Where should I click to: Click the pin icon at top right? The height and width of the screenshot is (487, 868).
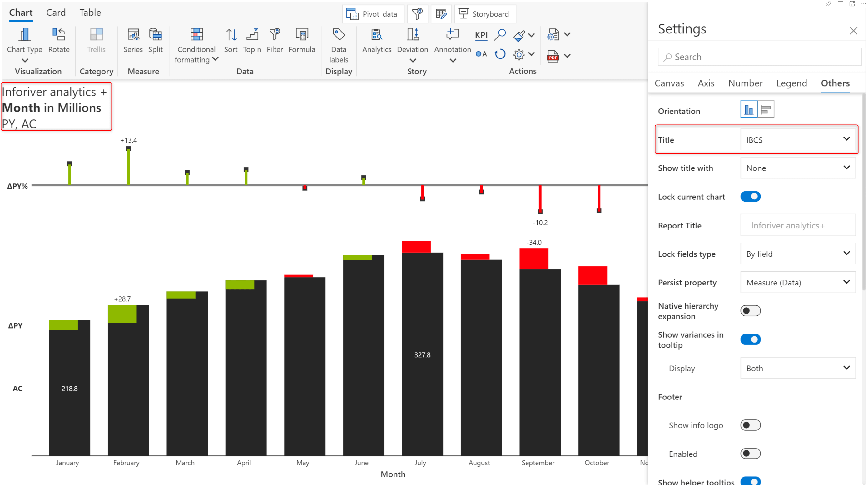[829, 3]
